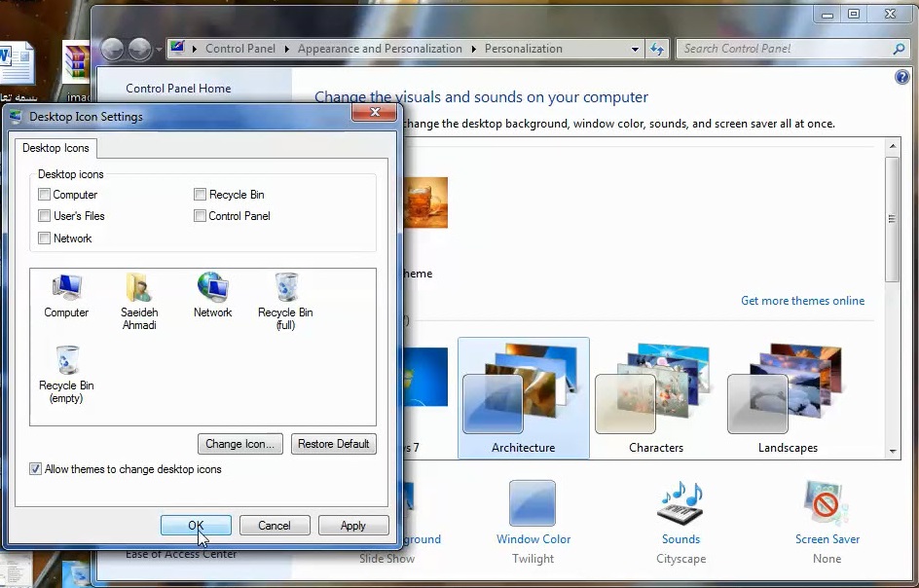Select the Network globe icon in the preview

pos(212,287)
